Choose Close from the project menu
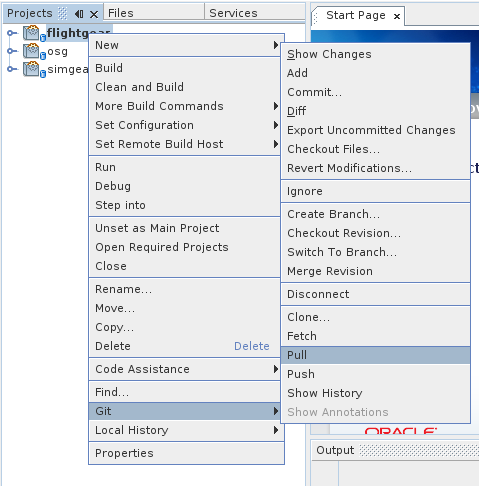The image size is (479, 486). (x=184, y=266)
